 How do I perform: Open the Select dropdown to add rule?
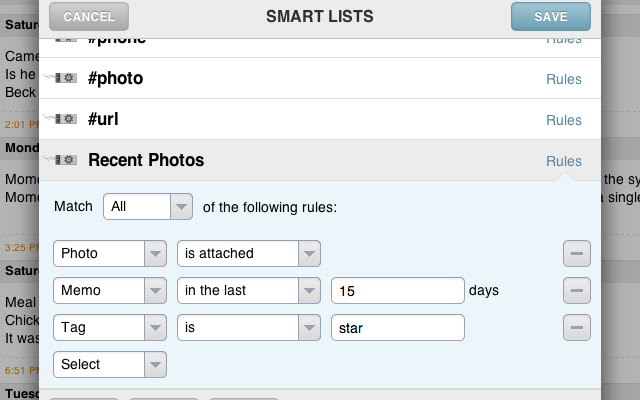tap(110, 365)
